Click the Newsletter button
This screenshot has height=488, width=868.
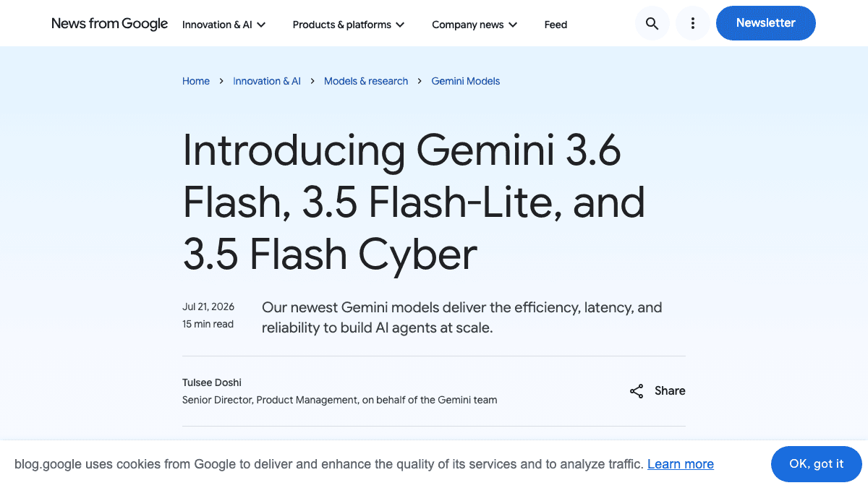tap(765, 23)
